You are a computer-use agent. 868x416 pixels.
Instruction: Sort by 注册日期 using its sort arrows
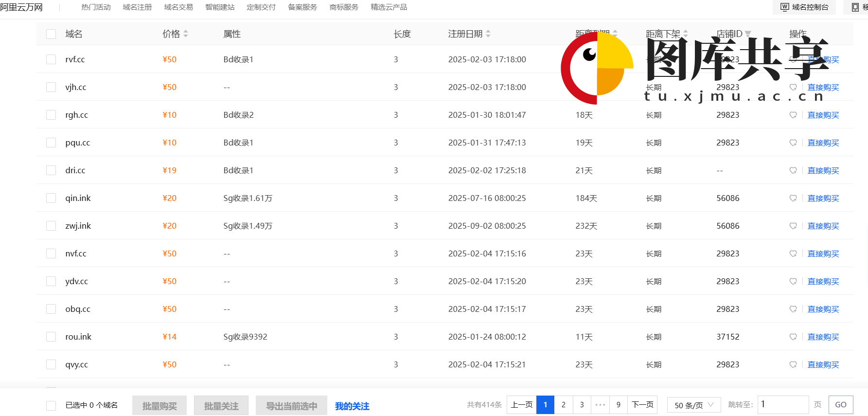coord(488,34)
